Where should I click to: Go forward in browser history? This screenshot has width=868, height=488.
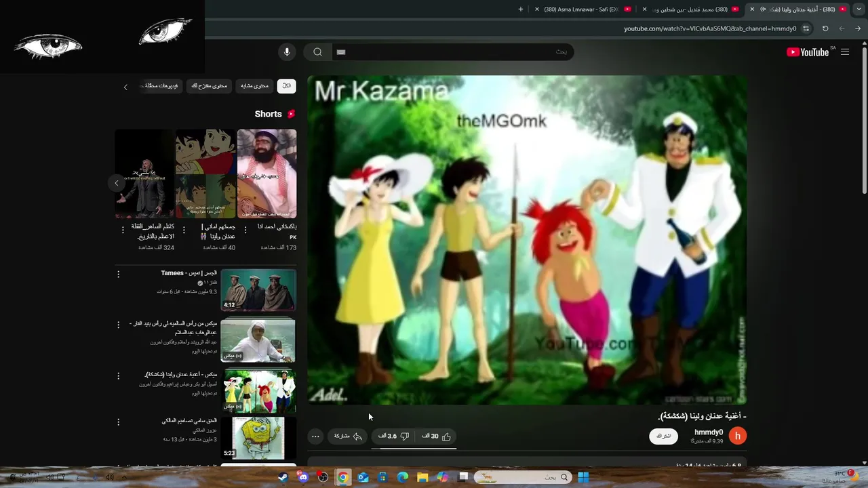point(842,28)
